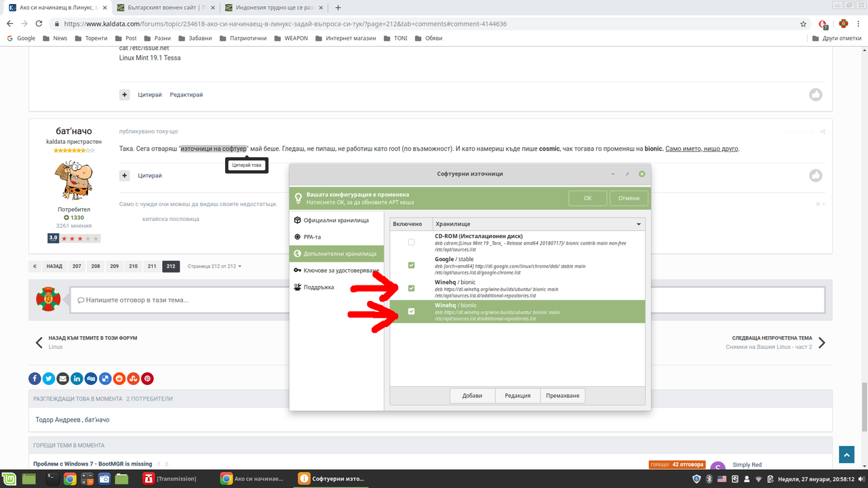The height and width of the screenshot is (488, 868).
Task: Open topic 'Проблем с Windows 7 - BootMGR is missing'
Action: [x=93, y=464]
